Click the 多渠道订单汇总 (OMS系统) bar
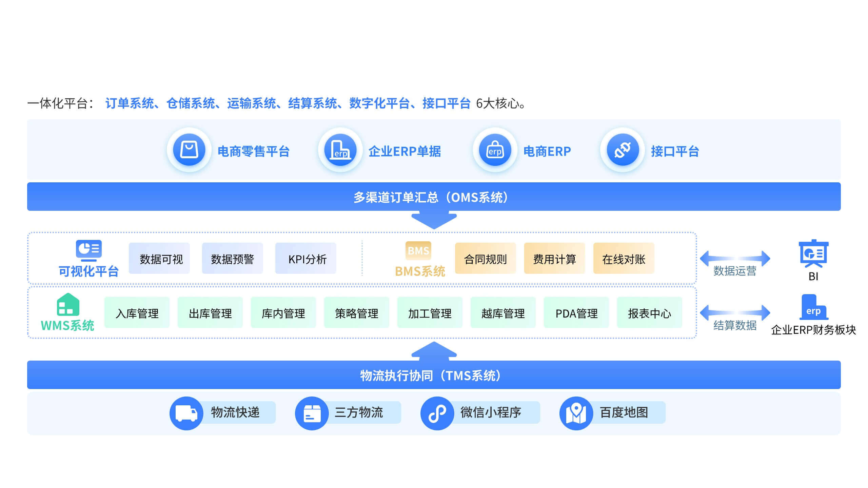The image size is (868, 488). tap(434, 197)
